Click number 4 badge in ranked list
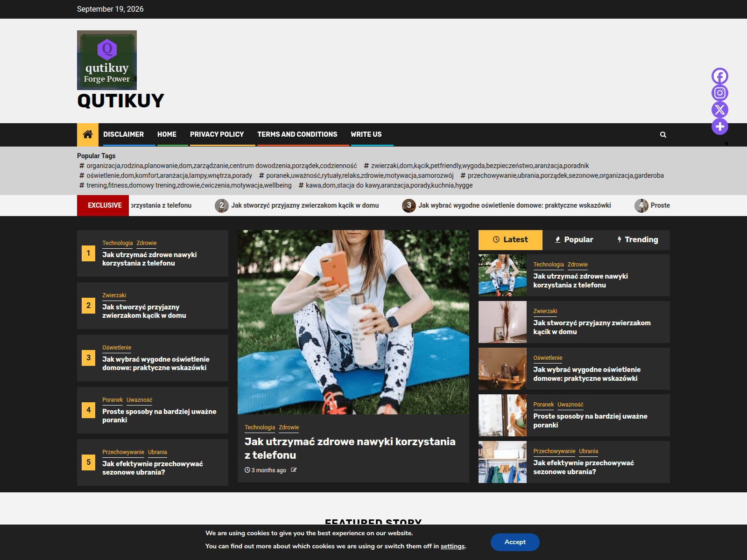Image resolution: width=747 pixels, height=560 pixels. click(88, 410)
